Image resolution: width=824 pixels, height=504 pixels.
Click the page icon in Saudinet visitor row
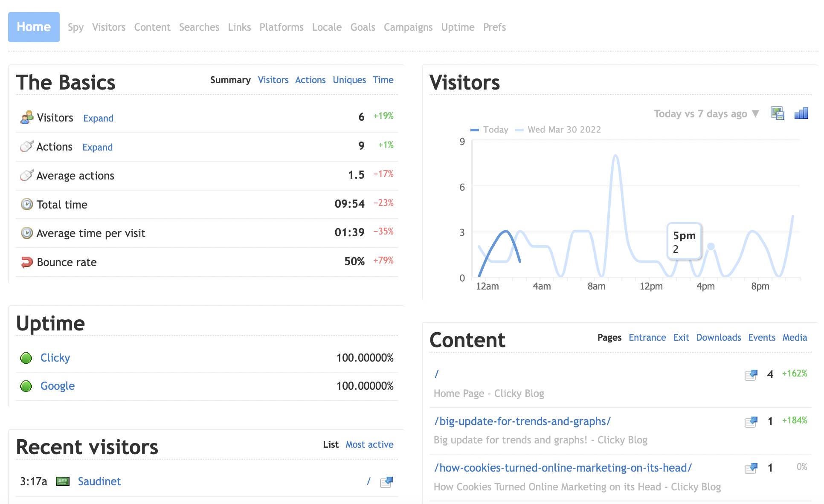point(386,482)
